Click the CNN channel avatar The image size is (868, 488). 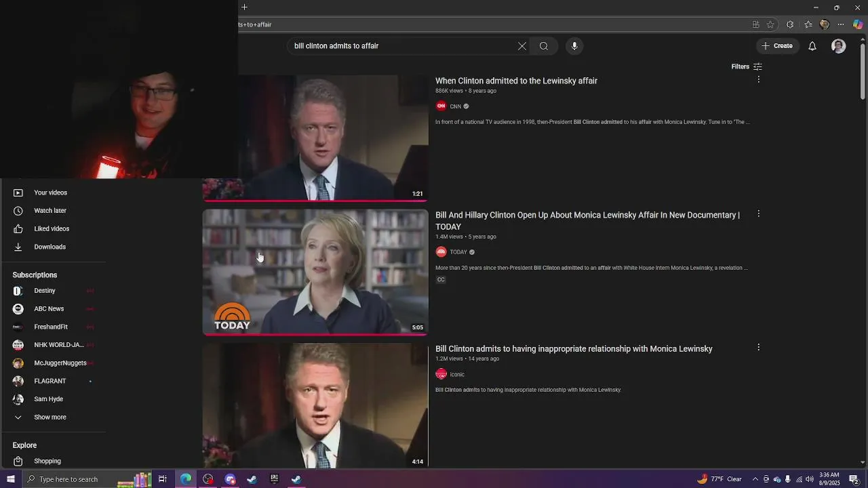tap(441, 106)
